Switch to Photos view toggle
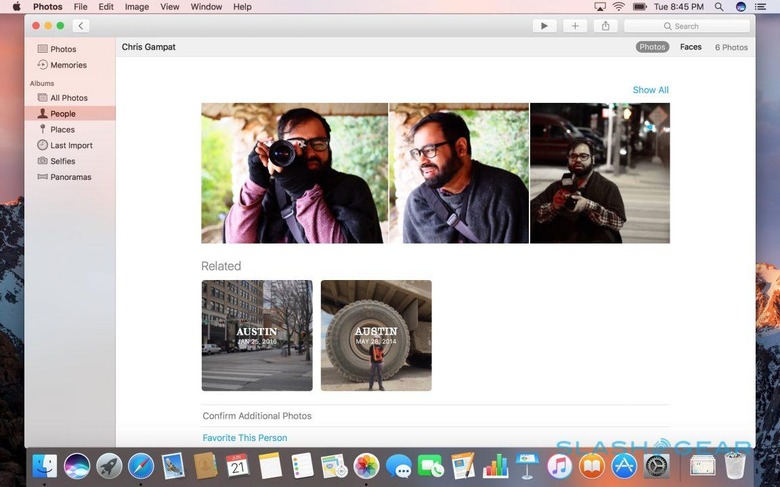The height and width of the screenshot is (487, 780). coord(652,47)
